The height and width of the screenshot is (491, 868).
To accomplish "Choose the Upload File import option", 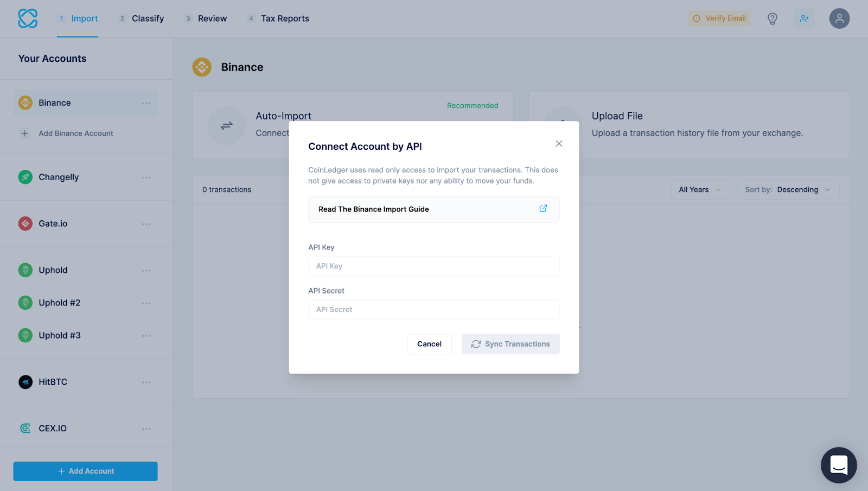I will (689, 125).
